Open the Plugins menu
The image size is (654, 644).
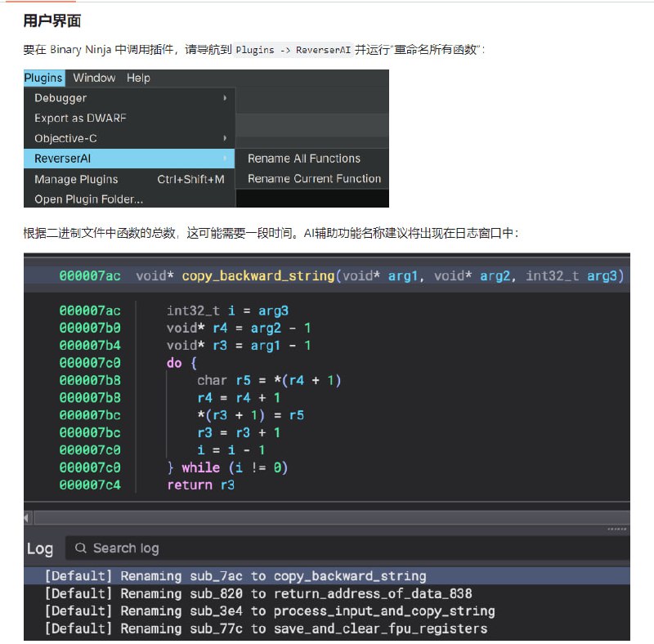tap(43, 78)
